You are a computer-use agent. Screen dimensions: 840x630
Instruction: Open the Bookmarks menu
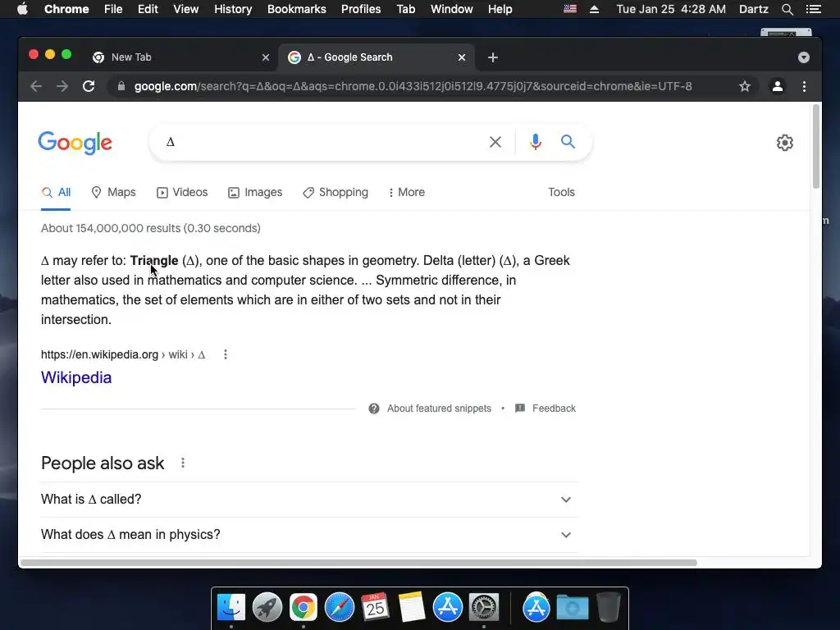(x=297, y=9)
